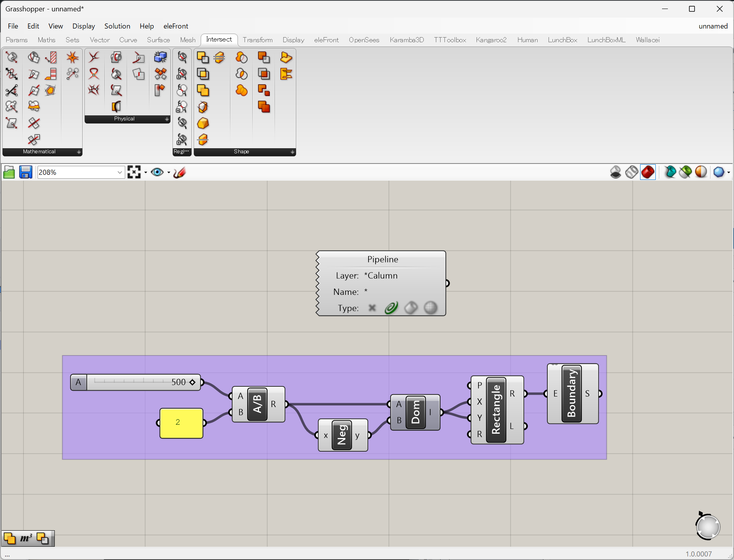Open the zoom level 208% dropdown

120,172
